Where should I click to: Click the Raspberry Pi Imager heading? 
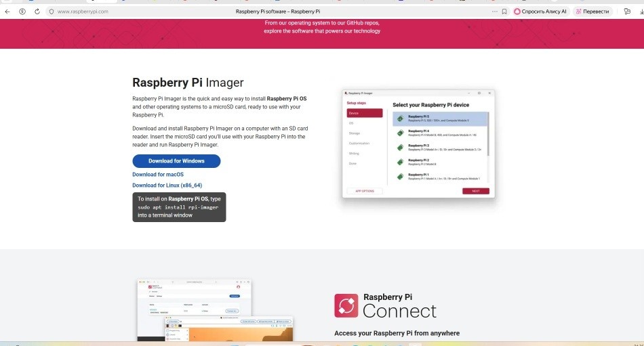coord(188,83)
